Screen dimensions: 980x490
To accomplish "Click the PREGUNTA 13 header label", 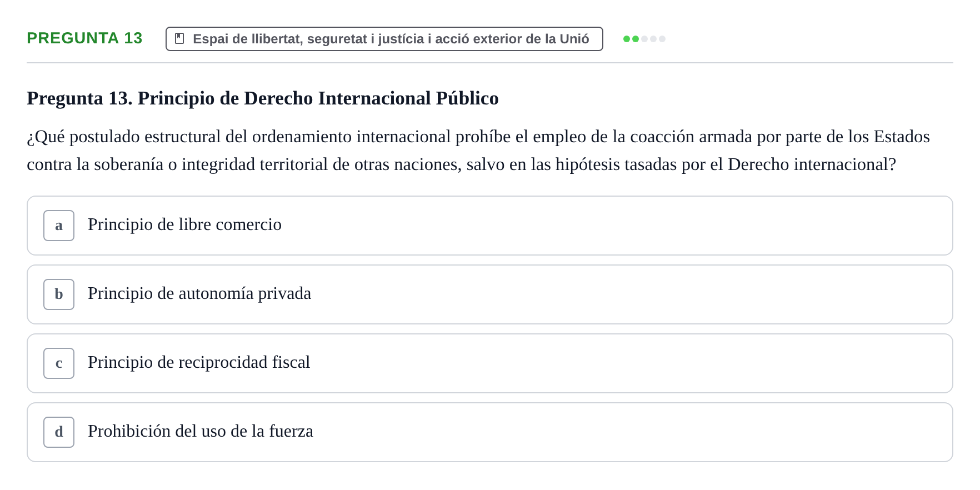I will pyautogui.click(x=84, y=38).
